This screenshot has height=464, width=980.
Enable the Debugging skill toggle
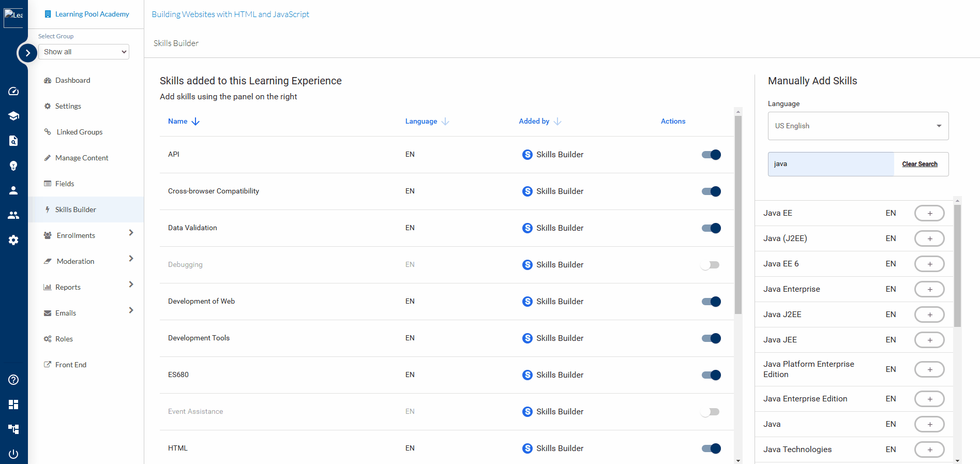(710, 265)
